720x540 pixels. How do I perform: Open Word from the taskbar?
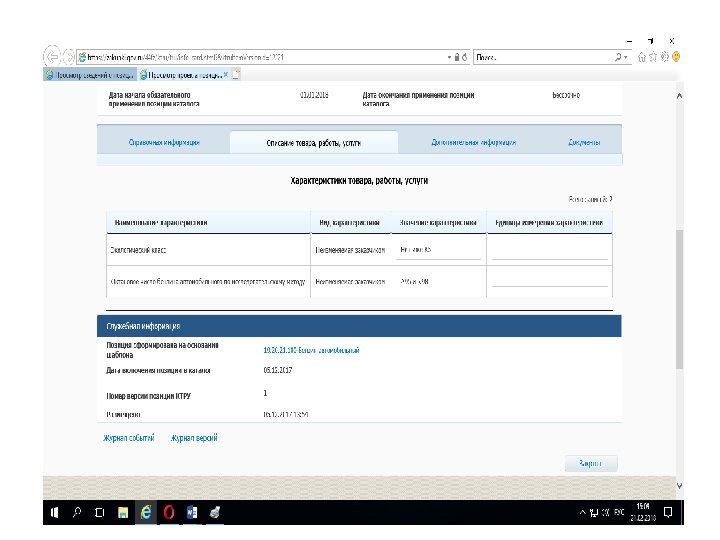click(192, 512)
